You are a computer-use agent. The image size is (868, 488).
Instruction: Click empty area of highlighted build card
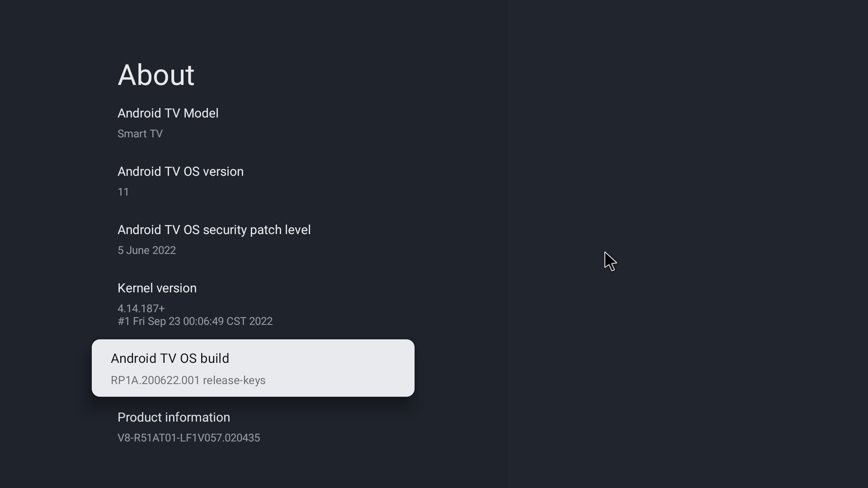click(x=344, y=368)
